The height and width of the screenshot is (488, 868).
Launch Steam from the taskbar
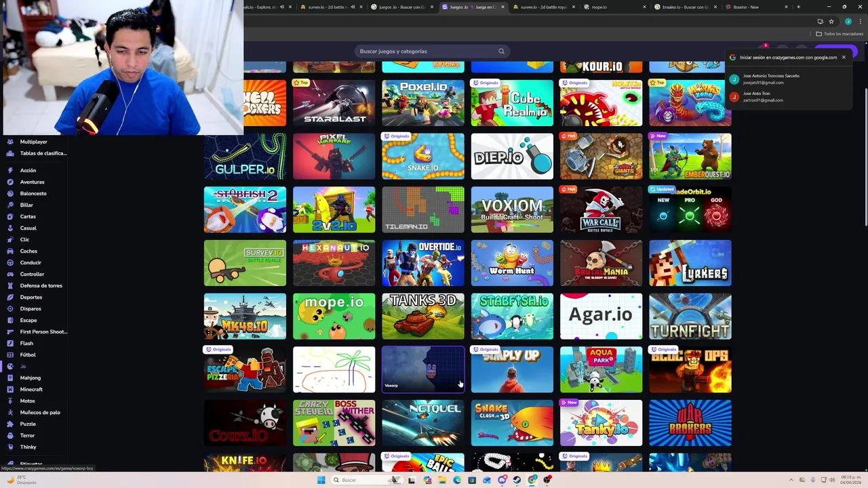coord(517,480)
